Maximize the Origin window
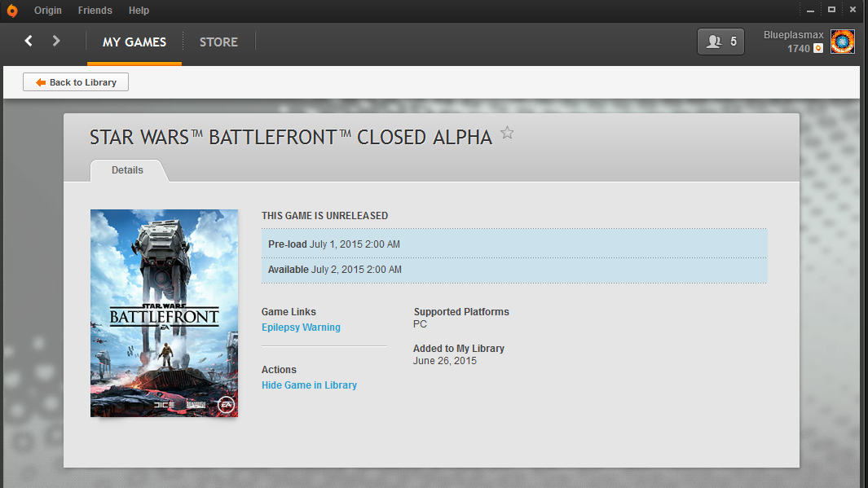 click(831, 10)
